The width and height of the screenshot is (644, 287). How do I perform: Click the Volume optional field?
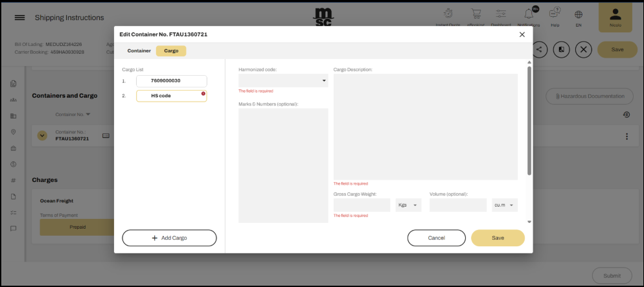pyautogui.click(x=458, y=205)
